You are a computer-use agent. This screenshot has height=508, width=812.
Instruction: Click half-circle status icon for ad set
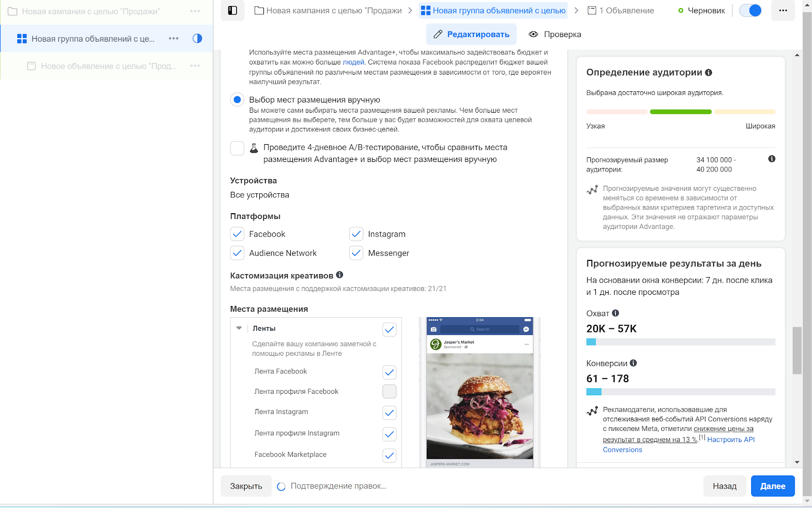click(x=197, y=39)
